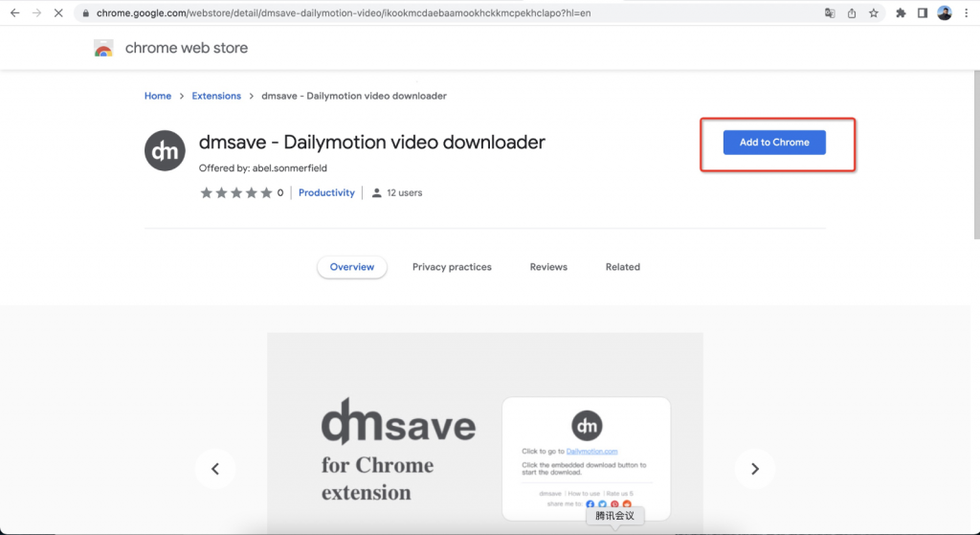Click the Dailymotion.com link in preview
Image resolution: width=980 pixels, height=535 pixels.
pyautogui.click(x=591, y=451)
